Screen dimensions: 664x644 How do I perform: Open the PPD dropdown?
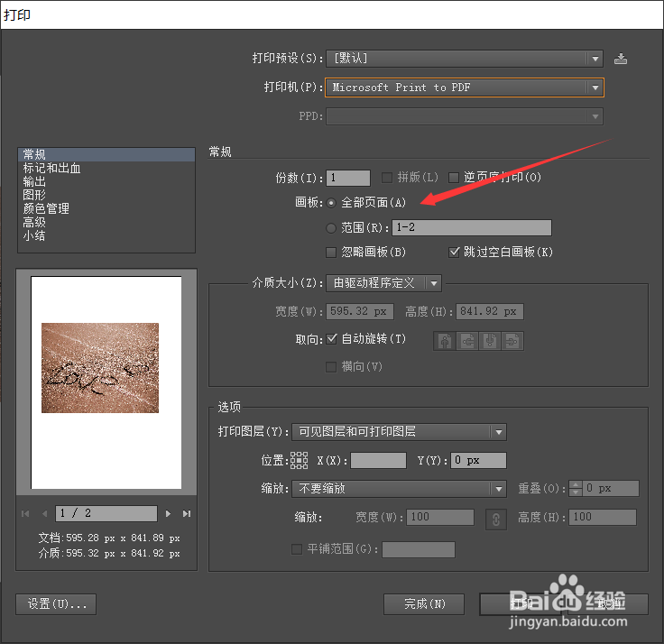(464, 116)
